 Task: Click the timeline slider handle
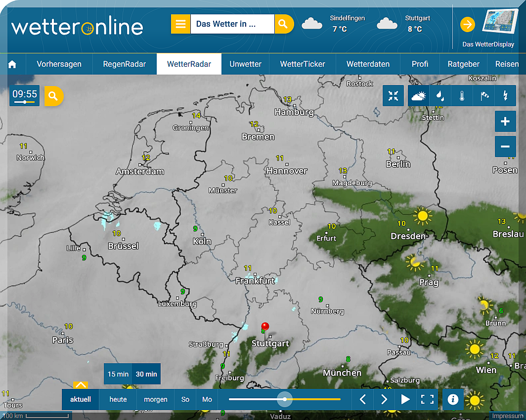[x=285, y=399]
